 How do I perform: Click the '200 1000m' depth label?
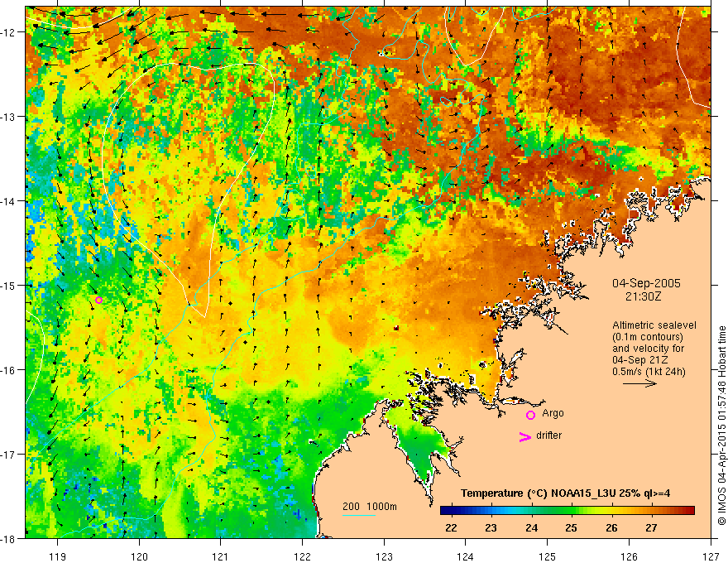(x=370, y=507)
